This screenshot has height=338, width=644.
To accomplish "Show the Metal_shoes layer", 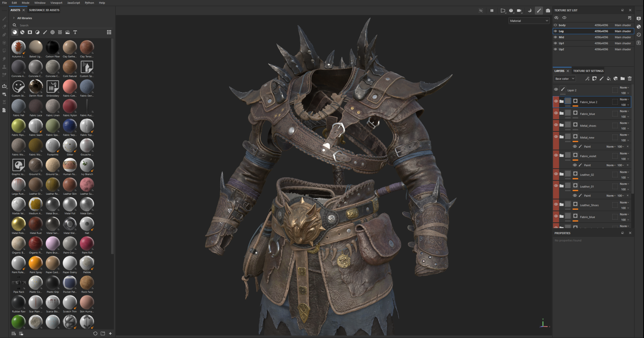I will click(556, 125).
